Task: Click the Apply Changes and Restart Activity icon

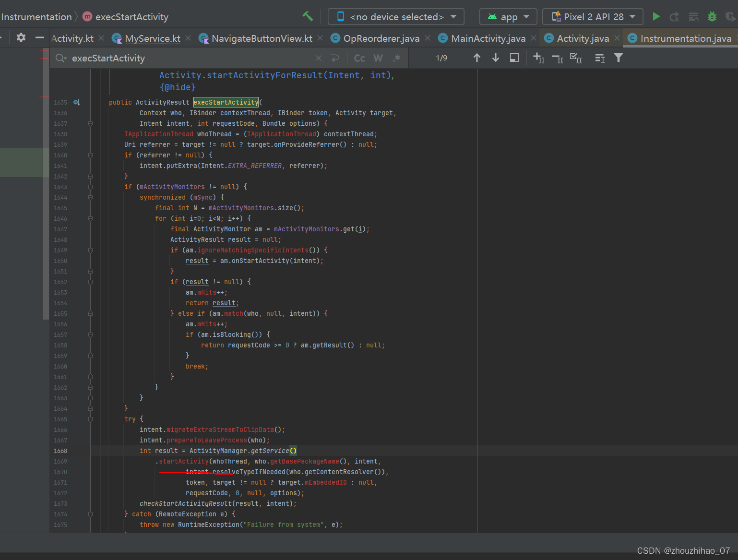Action: click(675, 17)
